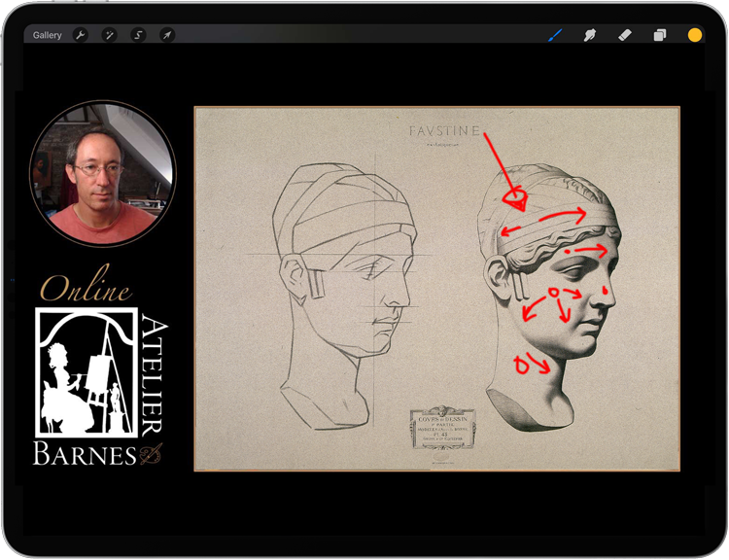Click the Barnes wordmark text
The image size is (729, 560).
click(x=85, y=454)
